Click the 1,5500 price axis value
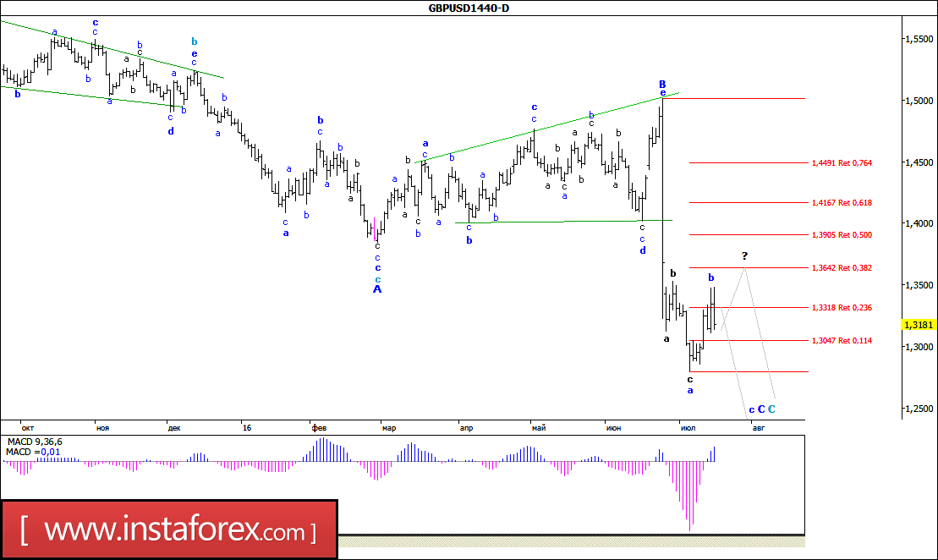 tap(919, 39)
